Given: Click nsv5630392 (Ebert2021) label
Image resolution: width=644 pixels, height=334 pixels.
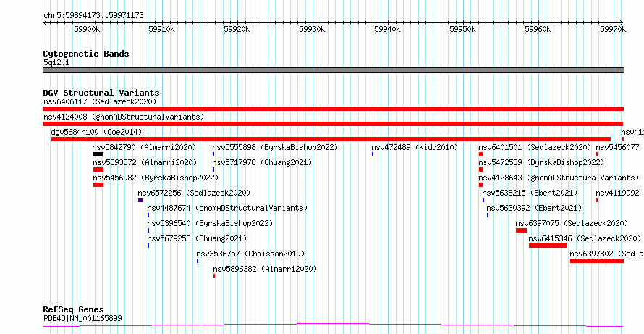Looking at the screenshot, I should [x=534, y=208].
